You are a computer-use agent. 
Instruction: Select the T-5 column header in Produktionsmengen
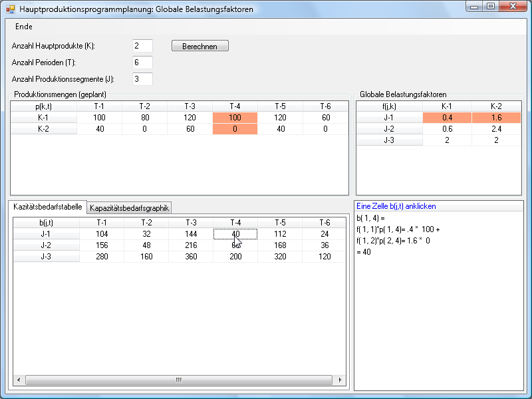point(280,106)
